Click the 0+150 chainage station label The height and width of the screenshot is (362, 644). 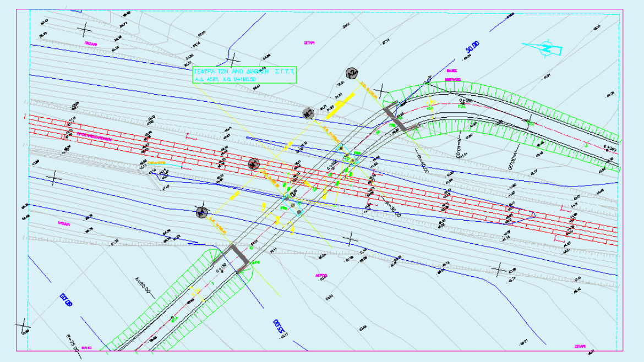tap(221, 270)
